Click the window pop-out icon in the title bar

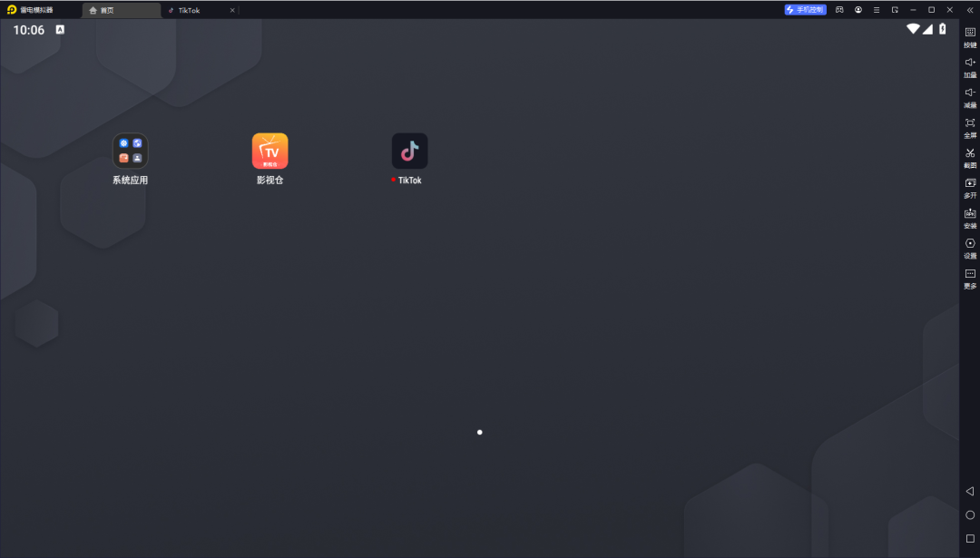click(x=895, y=9)
